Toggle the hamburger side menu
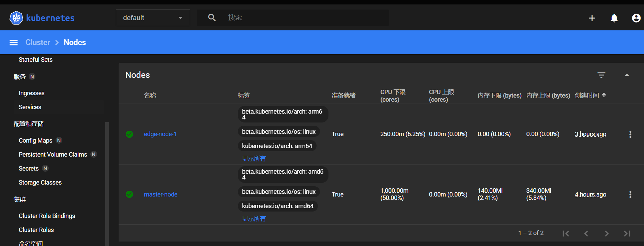 click(14, 43)
